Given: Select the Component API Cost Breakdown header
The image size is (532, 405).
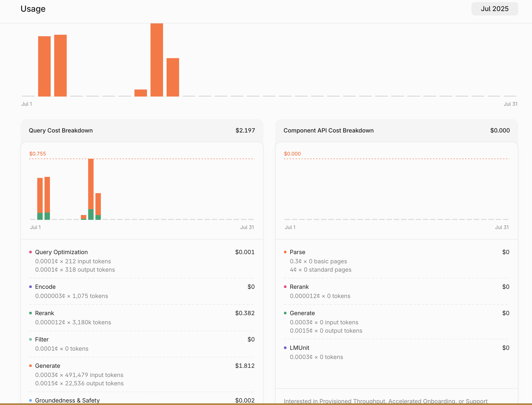Looking at the screenshot, I should 328,130.
